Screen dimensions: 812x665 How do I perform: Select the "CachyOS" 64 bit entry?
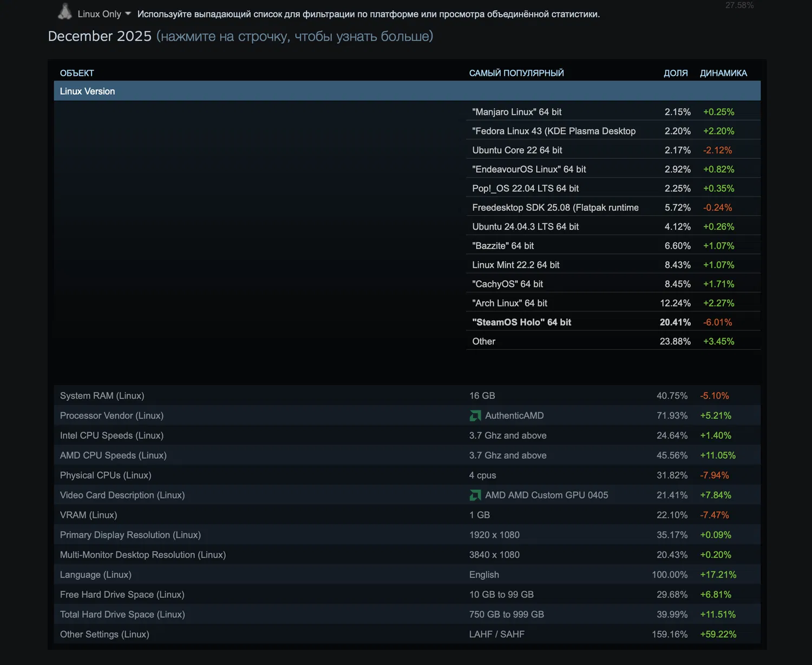coord(507,284)
